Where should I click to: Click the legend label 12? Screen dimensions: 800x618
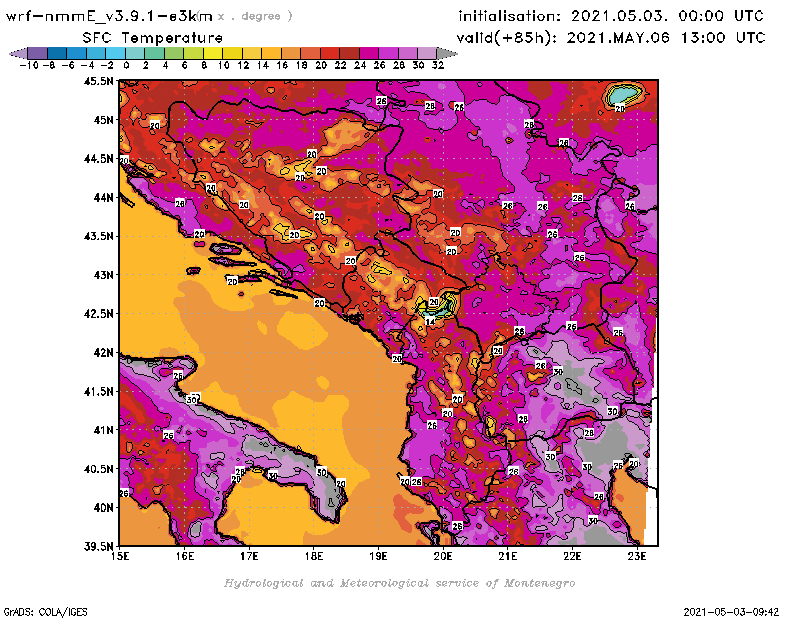click(x=243, y=65)
